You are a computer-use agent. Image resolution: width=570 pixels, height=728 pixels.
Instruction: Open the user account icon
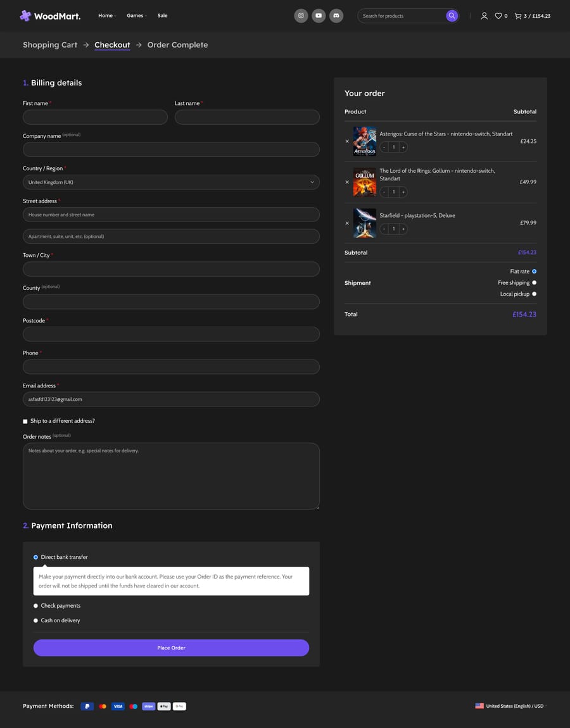[x=484, y=16]
